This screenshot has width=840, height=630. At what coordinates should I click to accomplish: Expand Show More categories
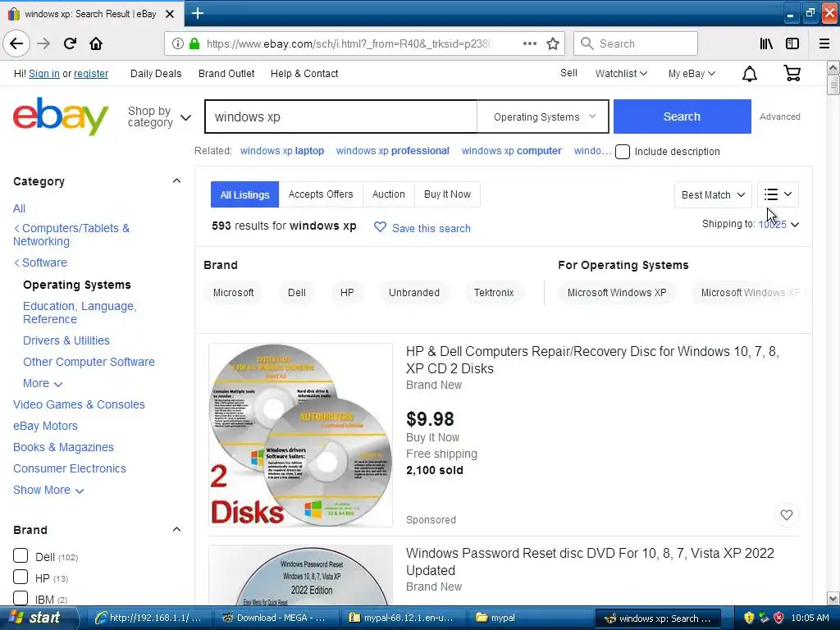pos(48,491)
